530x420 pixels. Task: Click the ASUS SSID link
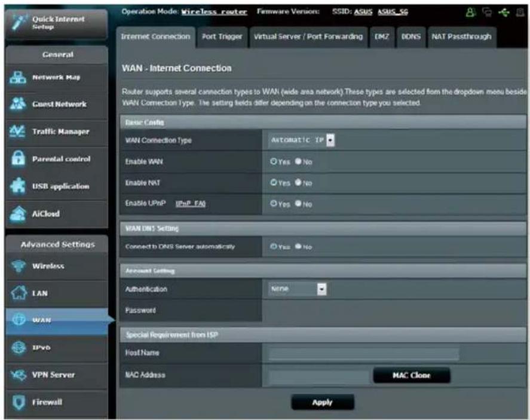point(363,12)
